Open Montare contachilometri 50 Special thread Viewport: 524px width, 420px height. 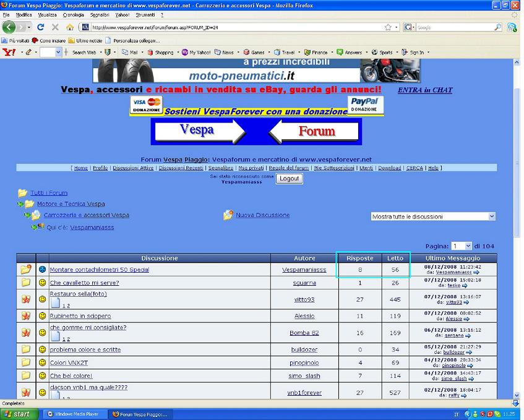tap(99, 269)
